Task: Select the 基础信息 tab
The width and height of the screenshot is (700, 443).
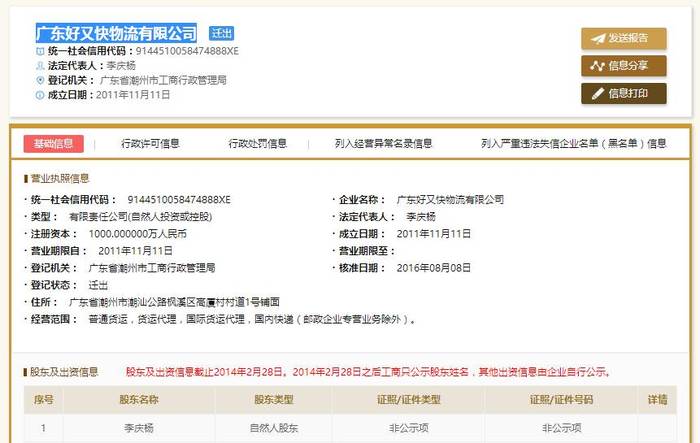Action: click(54, 144)
